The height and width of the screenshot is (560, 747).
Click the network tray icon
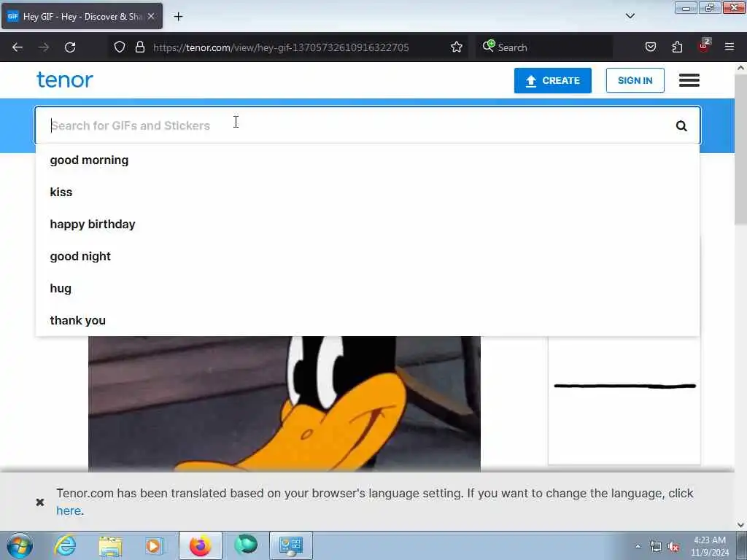[656, 547]
